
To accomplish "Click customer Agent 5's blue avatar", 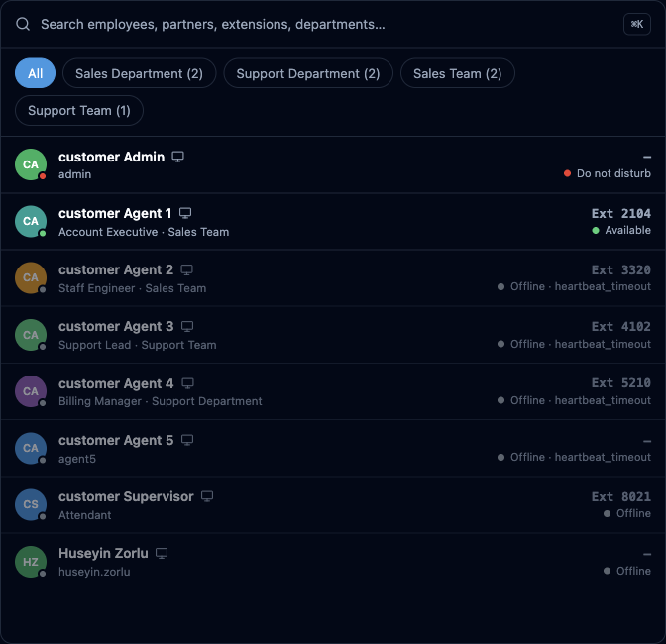I will tap(31, 448).
